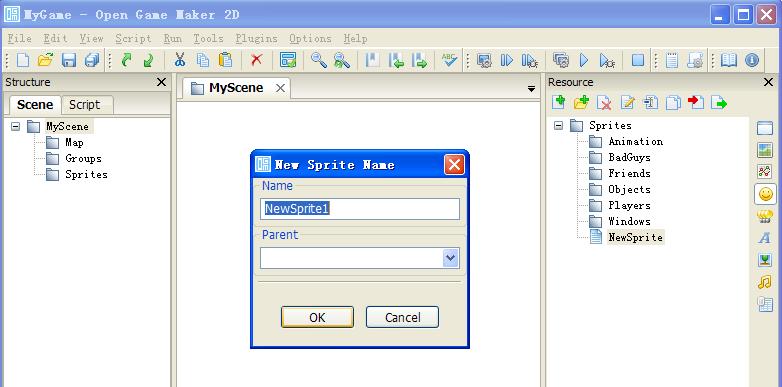Click the magnifier Find icon in toolbar
Screen dimensions: 782x387
(319, 60)
